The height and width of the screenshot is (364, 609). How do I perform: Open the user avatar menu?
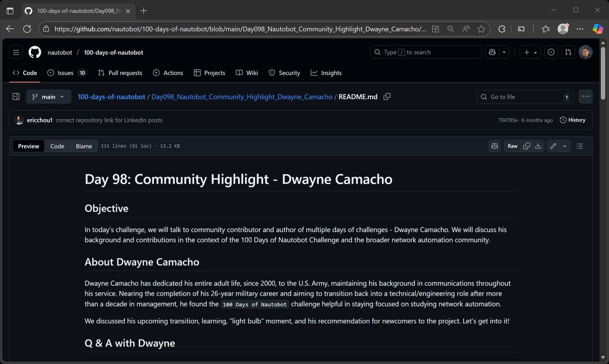pos(586,52)
